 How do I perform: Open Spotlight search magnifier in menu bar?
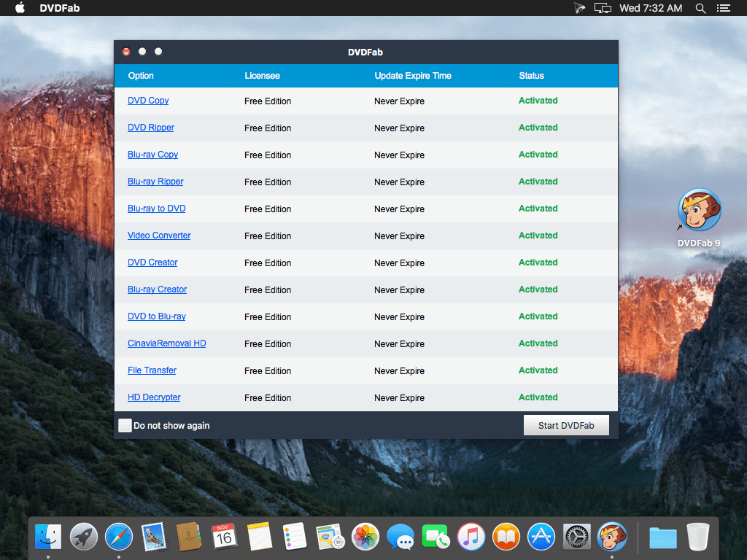pyautogui.click(x=700, y=8)
